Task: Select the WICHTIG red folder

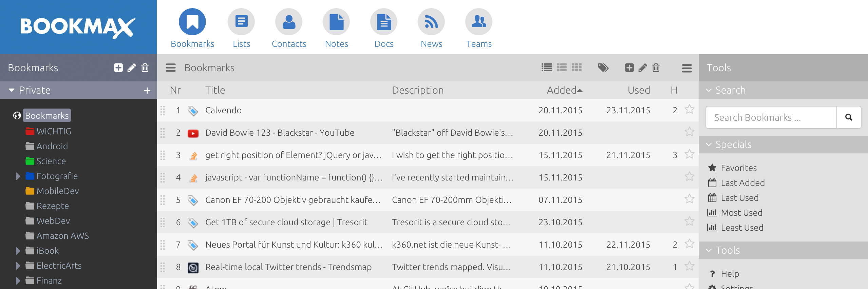Action: pos(48,131)
